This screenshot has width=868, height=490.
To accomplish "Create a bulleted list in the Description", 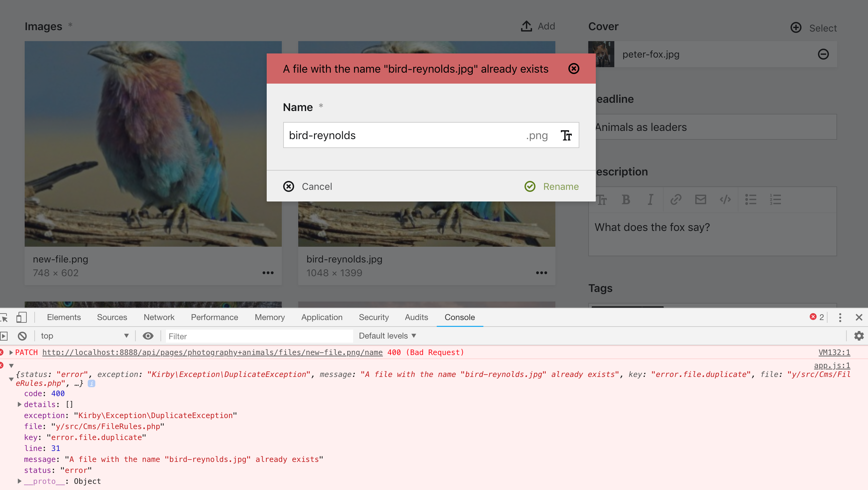I will (x=751, y=199).
